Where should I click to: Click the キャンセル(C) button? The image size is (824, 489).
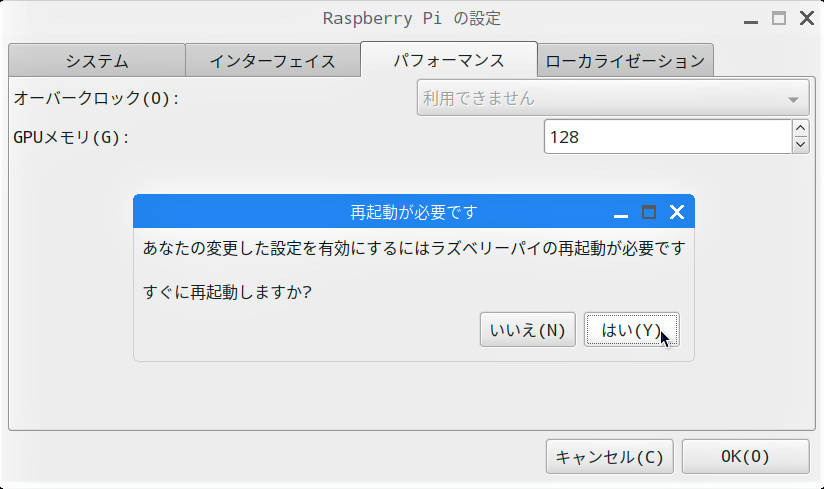coord(610,456)
